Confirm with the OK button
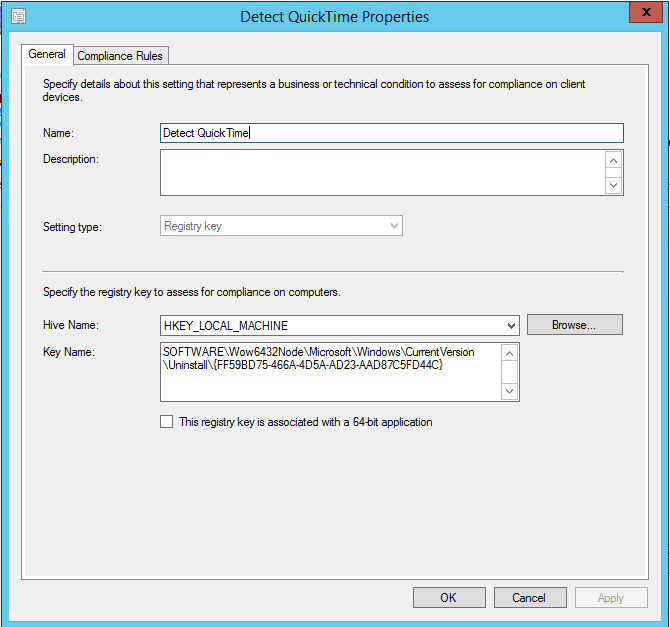The image size is (670, 627). pos(449,597)
